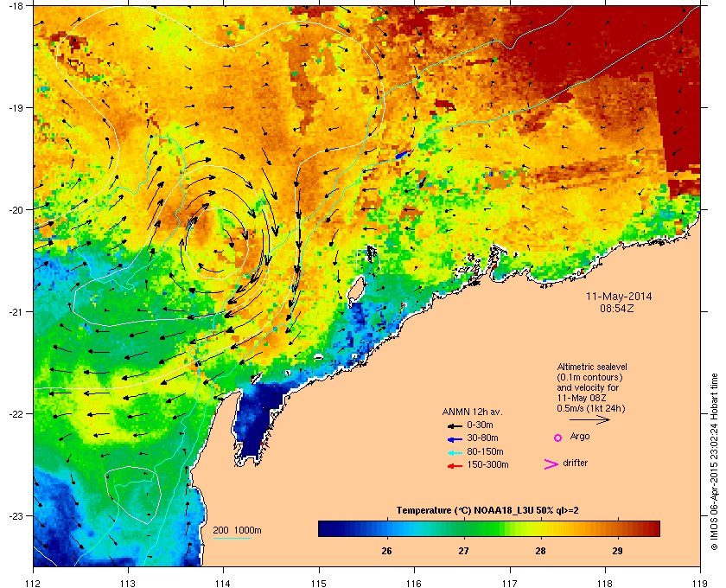Click colorbar tick label 27
Viewport: 726px width, 588px height.
coord(463,551)
